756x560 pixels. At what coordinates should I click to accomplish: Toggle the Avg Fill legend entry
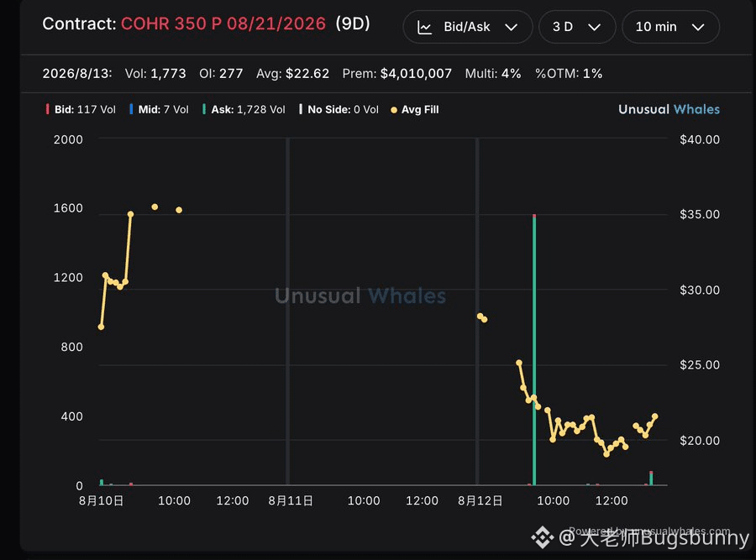(415, 110)
